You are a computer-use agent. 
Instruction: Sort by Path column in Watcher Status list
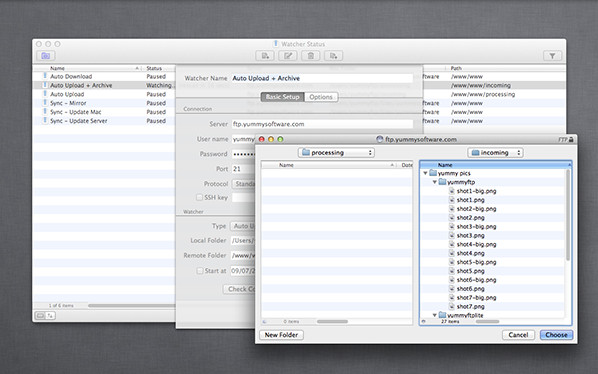pos(507,68)
